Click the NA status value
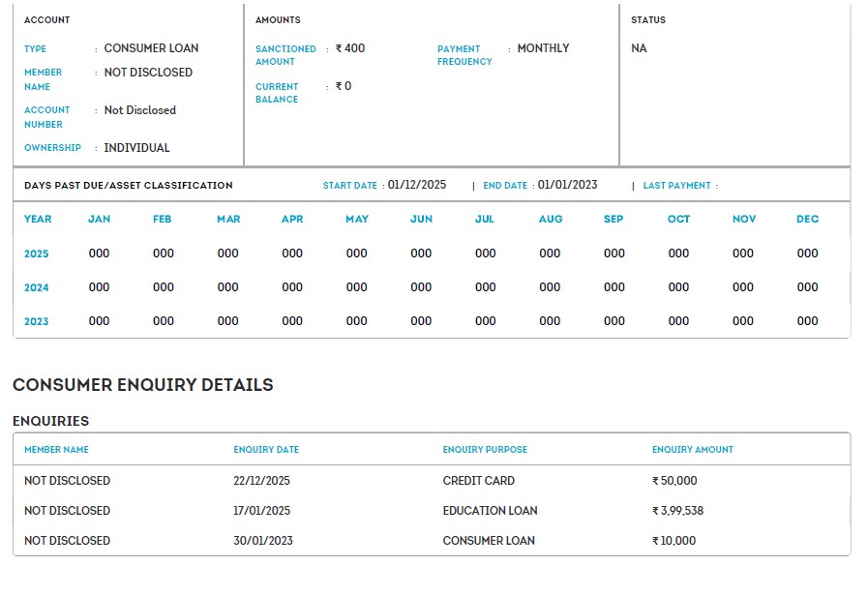The image size is (868, 597). tap(639, 48)
